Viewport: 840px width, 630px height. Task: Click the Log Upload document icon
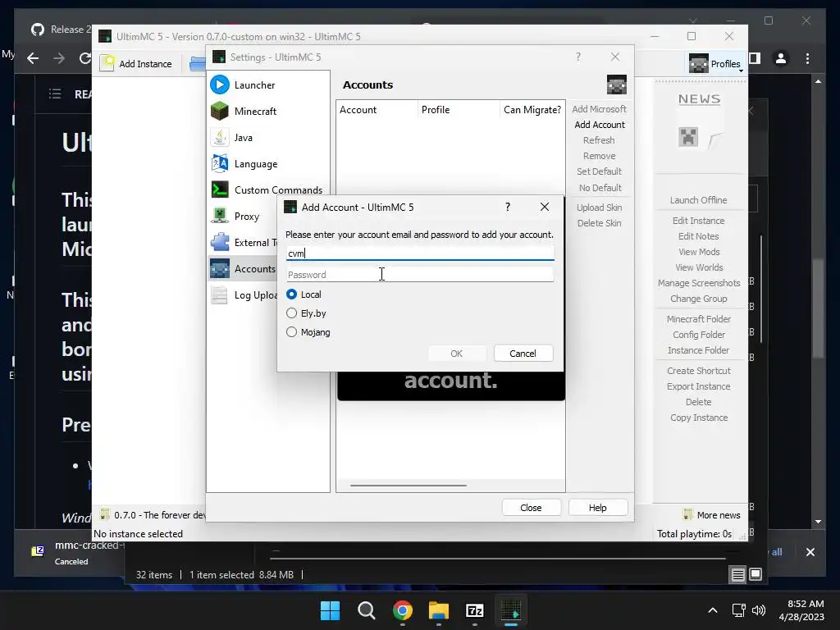click(220, 294)
